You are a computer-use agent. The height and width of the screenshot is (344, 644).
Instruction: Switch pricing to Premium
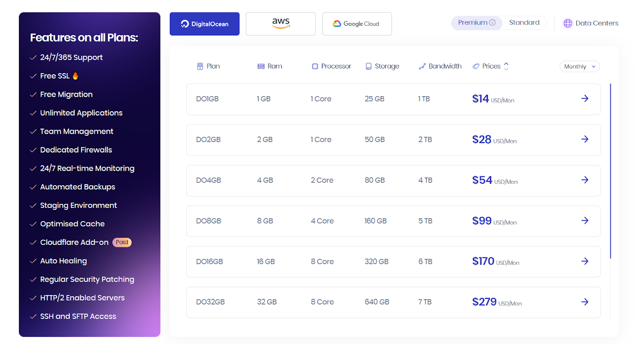(472, 23)
